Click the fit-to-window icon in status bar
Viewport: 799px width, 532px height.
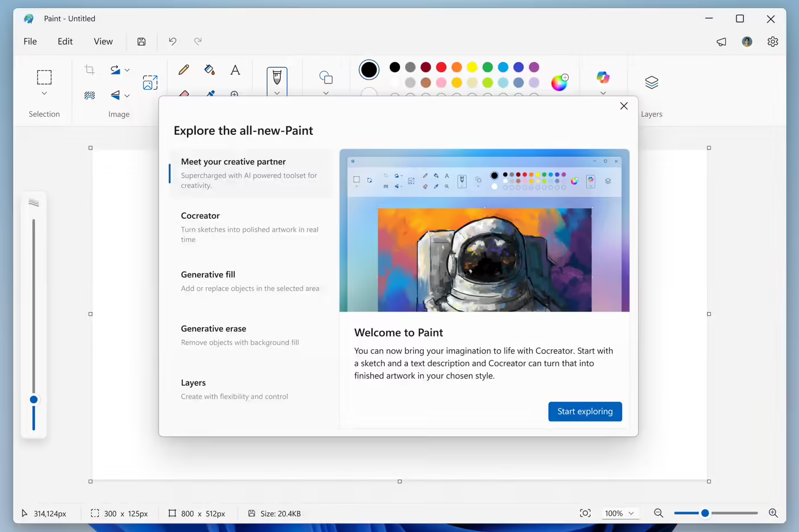585,513
